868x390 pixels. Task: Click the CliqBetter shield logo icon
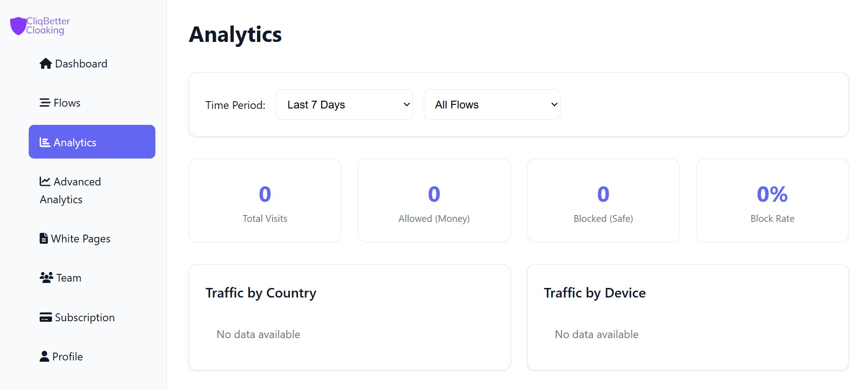(x=18, y=26)
